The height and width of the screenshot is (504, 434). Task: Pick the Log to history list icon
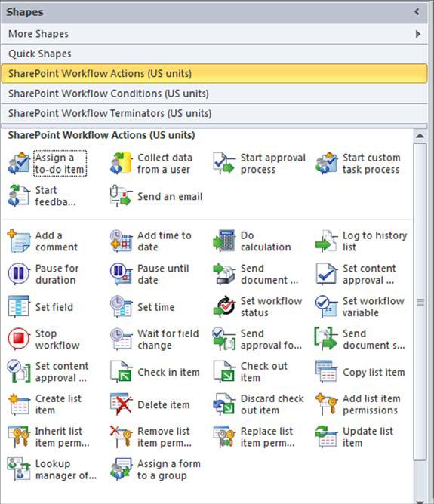pyautogui.click(x=326, y=241)
